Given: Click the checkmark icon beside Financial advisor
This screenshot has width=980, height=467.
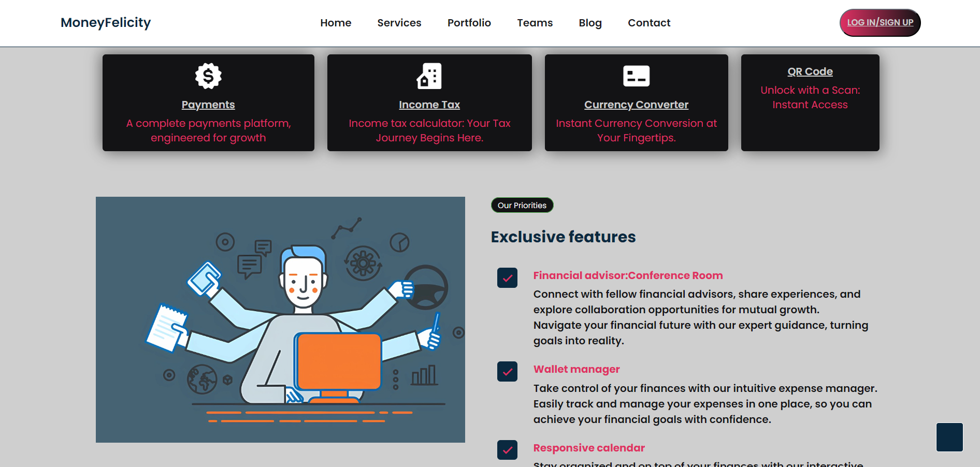Looking at the screenshot, I should pos(507,278).
